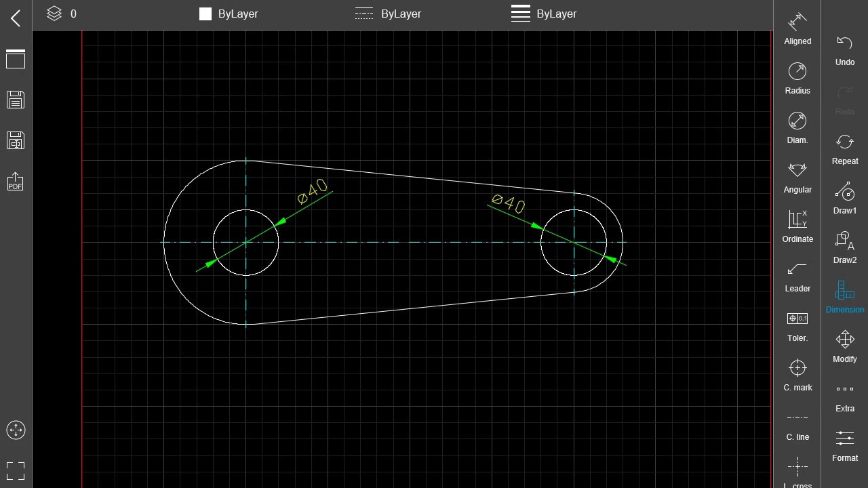The height and width of the screenshot is (488, 868).
Task: Select the Ordinate dimension tool
Action: coord(797,226)
